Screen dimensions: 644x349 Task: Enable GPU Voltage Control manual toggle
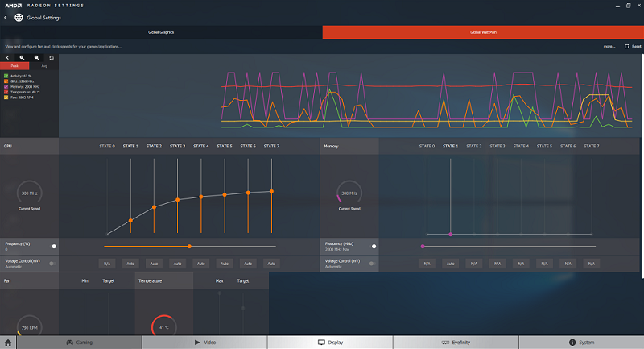click(52, 264)
